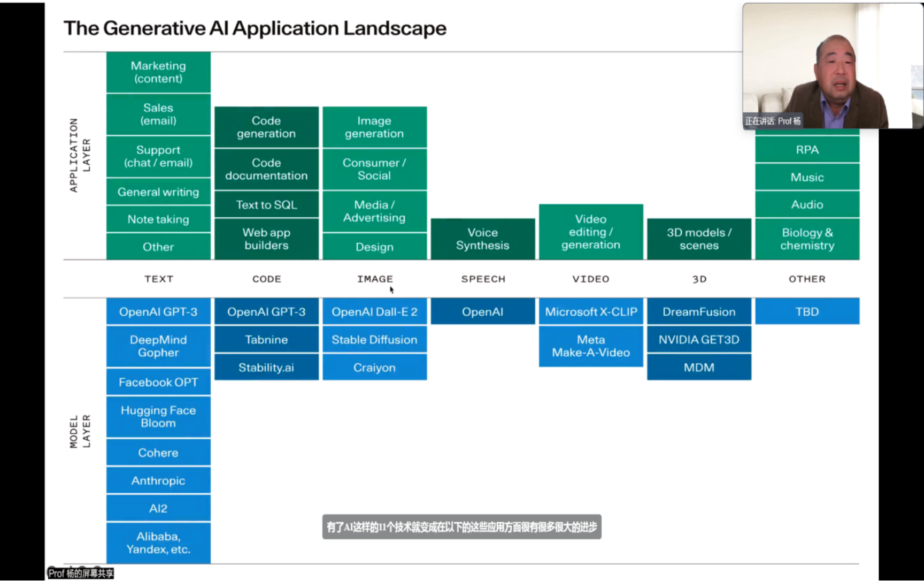The image size is (924, 581).
Task: Click the Chinese subtitle caption bar
Action: pos(461,527)
